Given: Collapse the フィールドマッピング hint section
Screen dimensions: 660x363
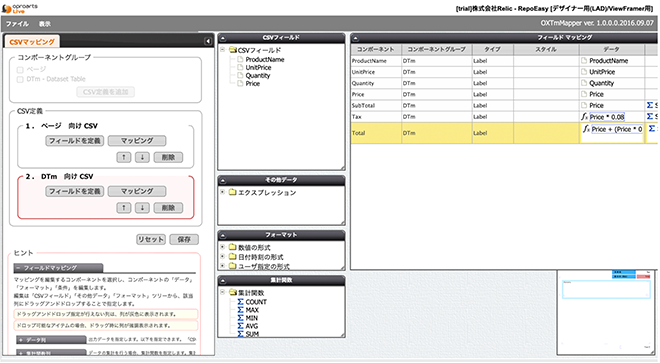Looking at the screenshot, I should pos(59,268).
